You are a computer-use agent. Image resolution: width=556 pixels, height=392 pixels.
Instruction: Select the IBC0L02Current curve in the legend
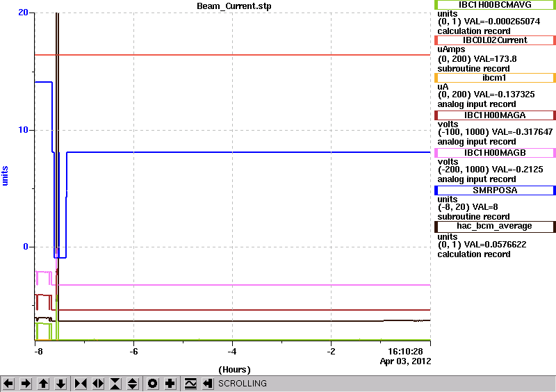coord(495,40)
